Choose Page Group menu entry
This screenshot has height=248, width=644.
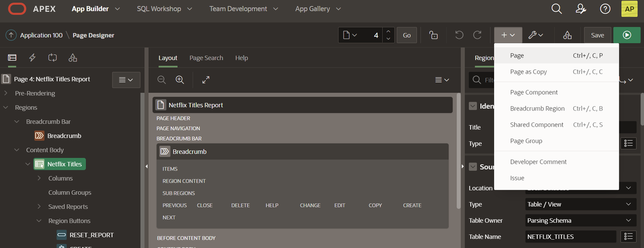(556, 141)
